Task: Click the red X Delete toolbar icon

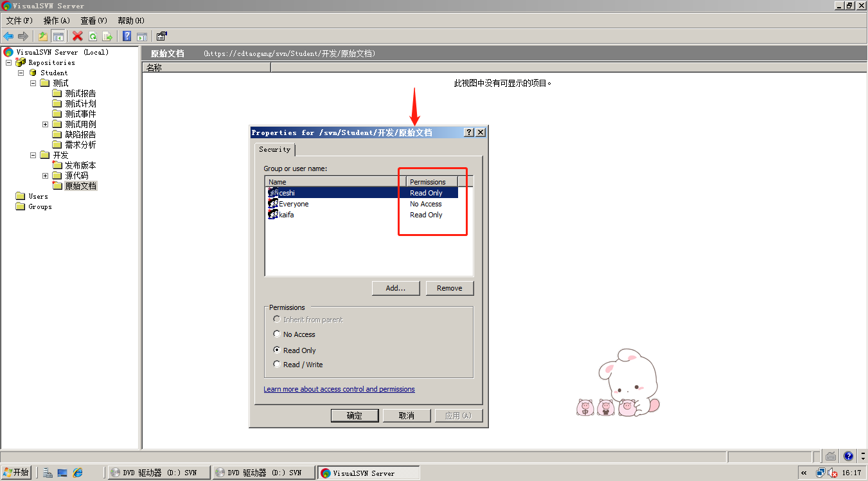Action: 78,36
